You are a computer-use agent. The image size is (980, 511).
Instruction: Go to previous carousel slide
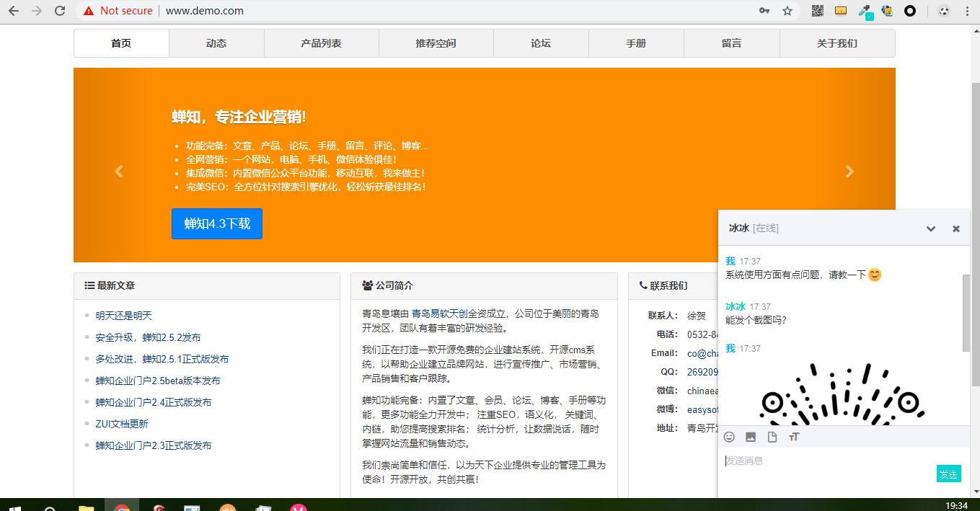(119, 172)
